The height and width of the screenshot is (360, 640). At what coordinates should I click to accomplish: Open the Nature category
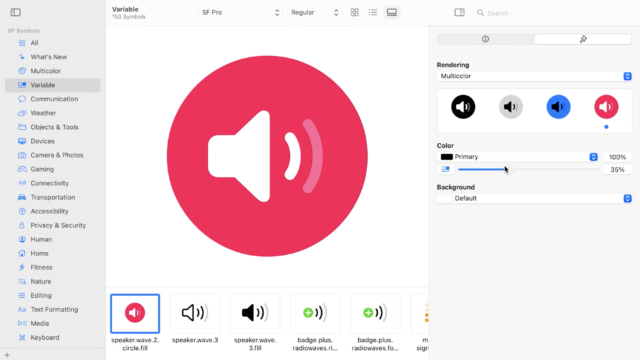click(53, 281)
